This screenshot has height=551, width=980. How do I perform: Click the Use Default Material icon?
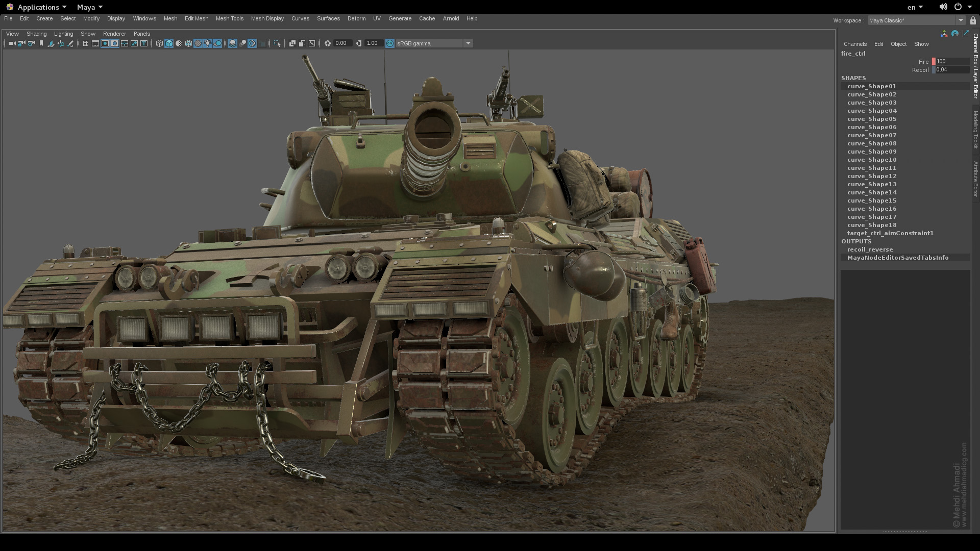[x=179, y=43]
